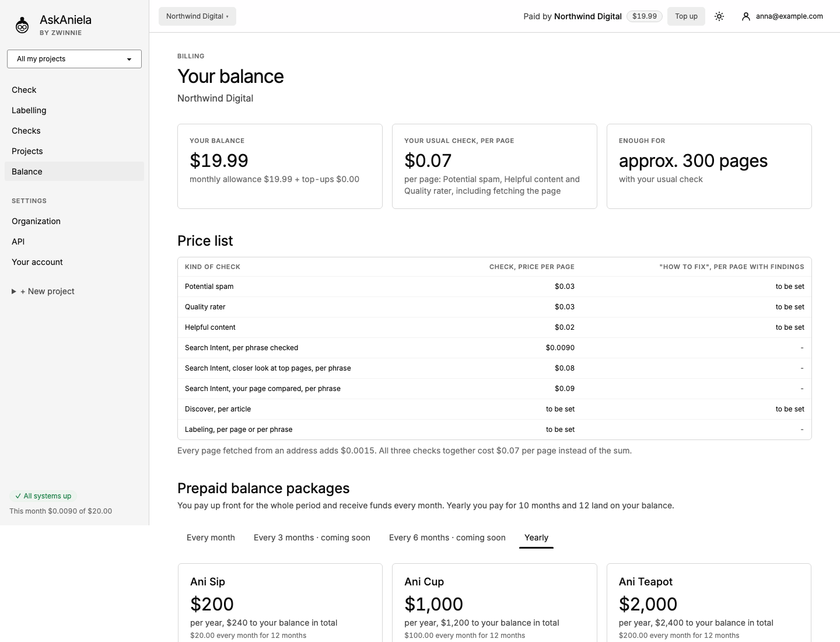Click Search Intent, your page compared row
840x642 pixels.
495,389
